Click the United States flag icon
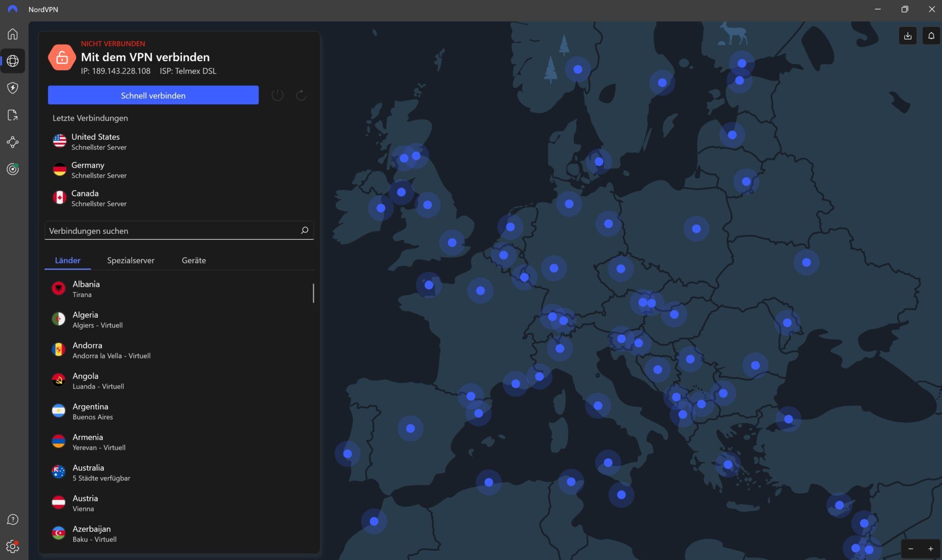Screen dimensions: 942x560 (60, 141)
